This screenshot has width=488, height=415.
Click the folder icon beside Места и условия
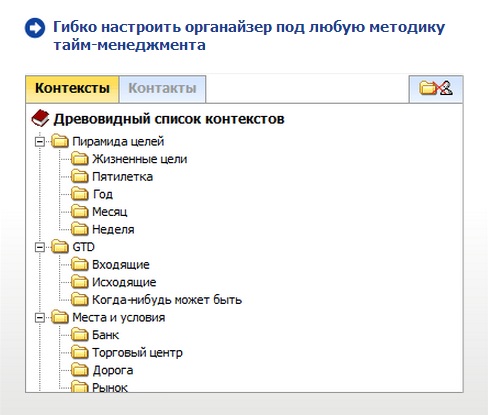point(60,317)
